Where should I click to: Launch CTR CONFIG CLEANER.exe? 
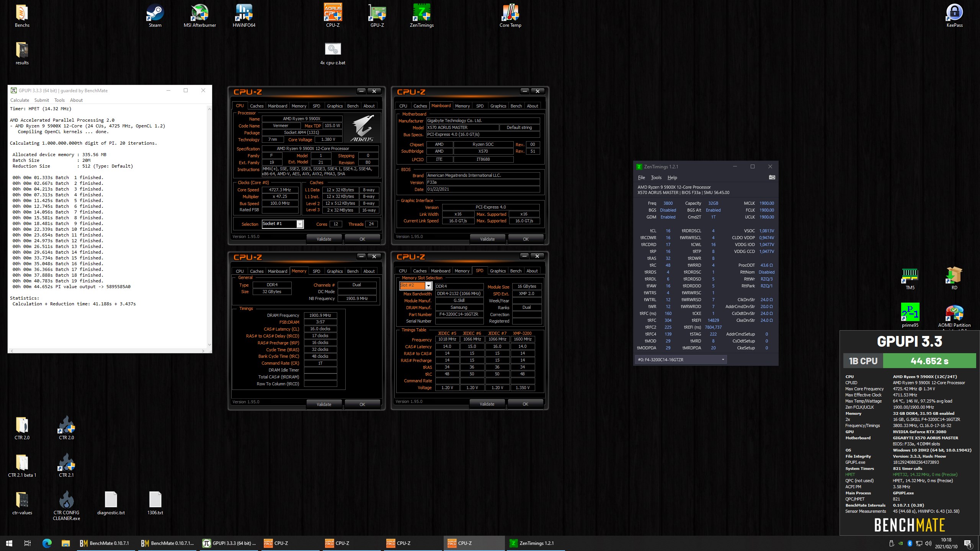click(x=66, y=506)
